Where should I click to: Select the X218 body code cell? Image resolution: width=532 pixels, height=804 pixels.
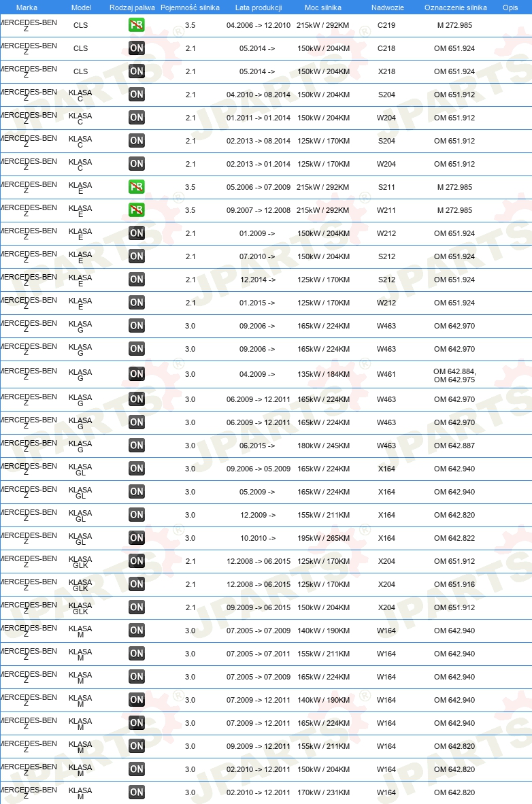click(386, 71)
